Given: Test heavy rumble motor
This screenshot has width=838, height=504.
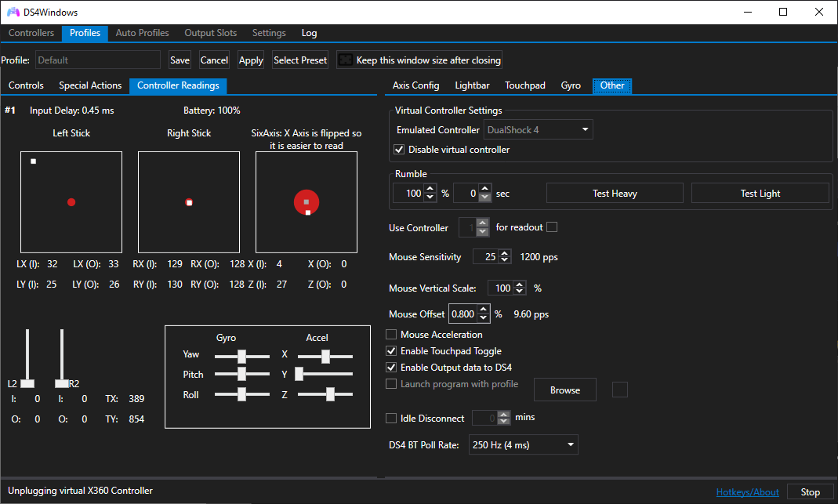Looking at the screenshot, I should pos(615,194).
